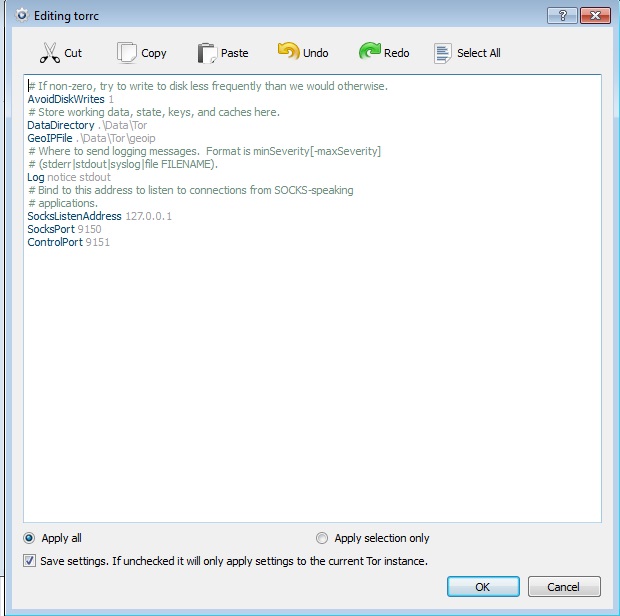Close the Editing torrc dialog

[x=595, y=16]
